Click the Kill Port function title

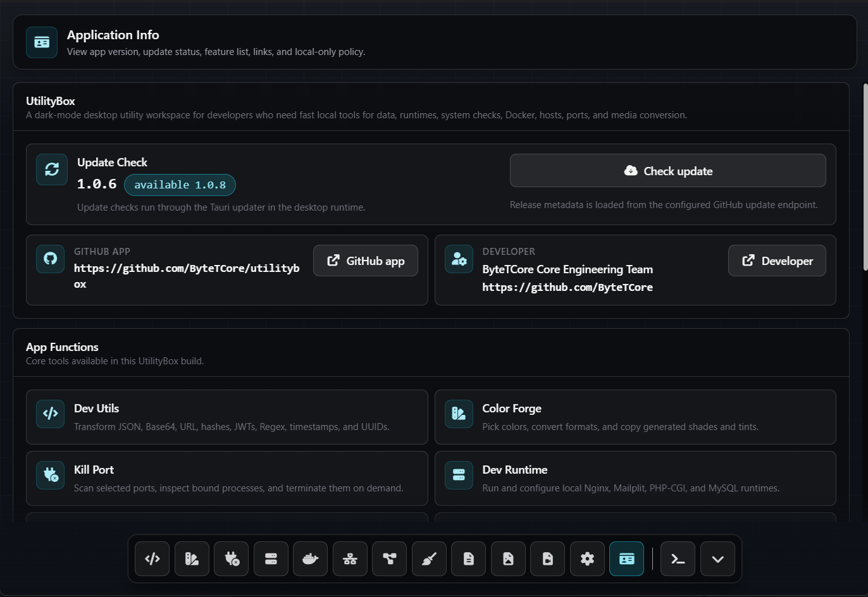click(x=94, y=470)
